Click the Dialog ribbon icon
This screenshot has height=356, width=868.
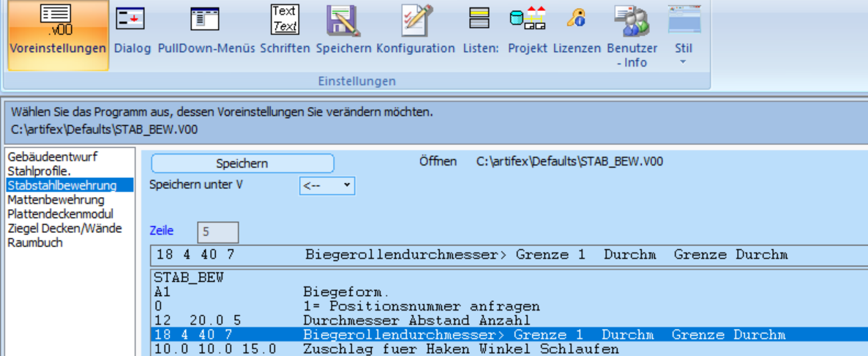(x=132, y=20)
